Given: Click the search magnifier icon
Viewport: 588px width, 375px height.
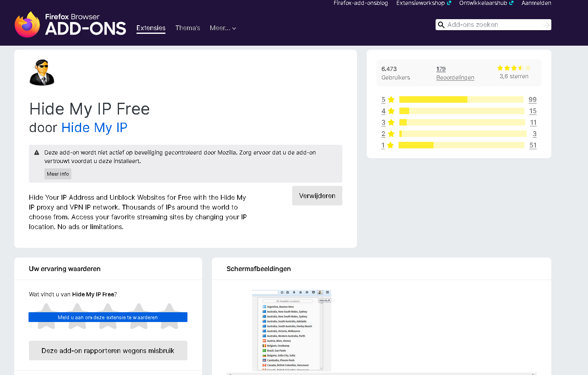Looking at the screenshot, I should tap(441, 25).
